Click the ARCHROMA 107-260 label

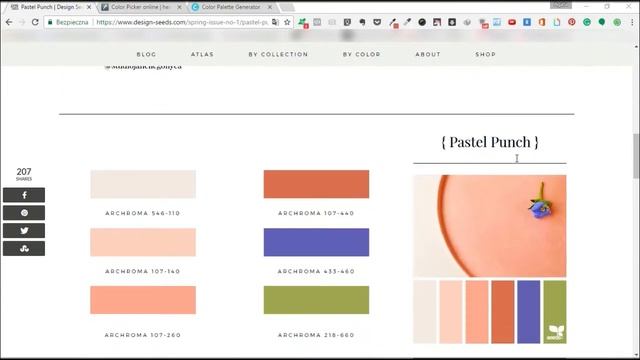tap(143, 335)
